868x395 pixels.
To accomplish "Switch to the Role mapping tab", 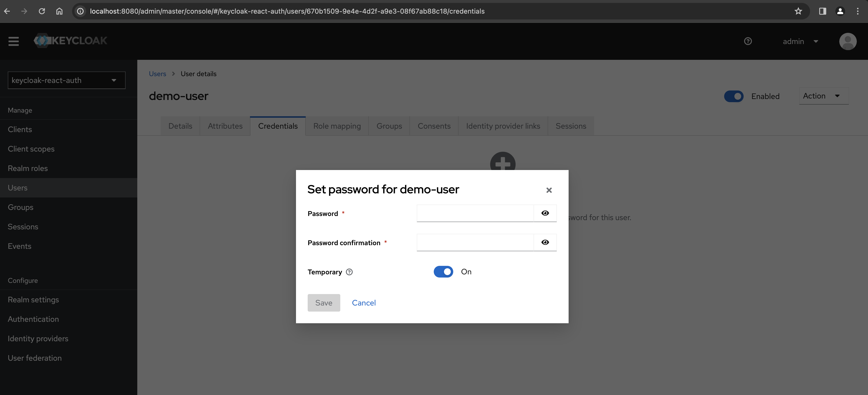I will coord(337,126).
